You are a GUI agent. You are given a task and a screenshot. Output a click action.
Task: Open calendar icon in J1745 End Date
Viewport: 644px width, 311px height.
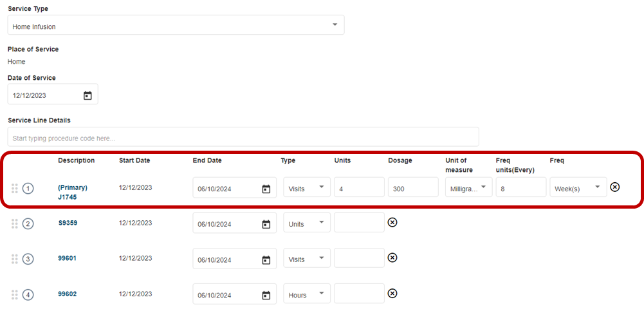coord(266,189)
